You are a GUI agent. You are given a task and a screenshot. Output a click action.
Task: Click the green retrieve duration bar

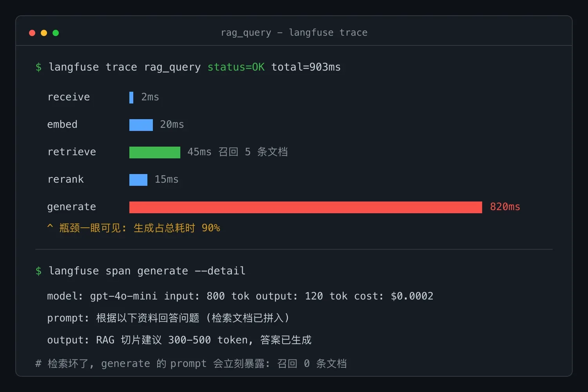pyautogui.click(x=155, y=152)
